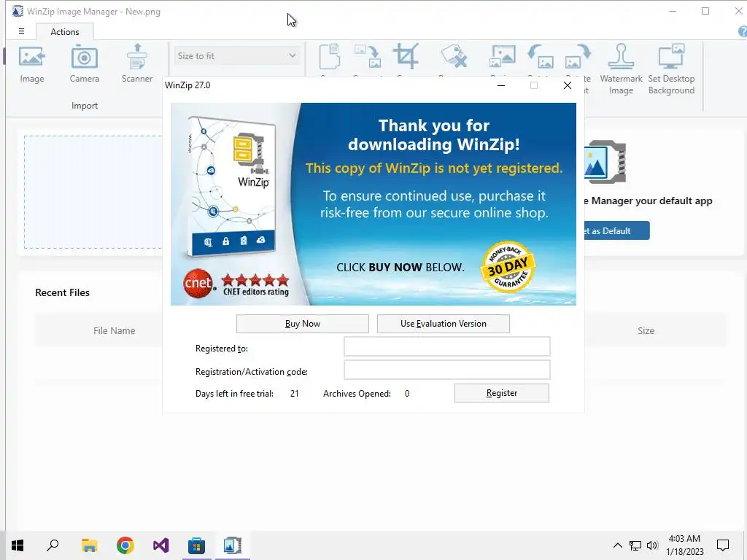Click Use Evaluation Version button
Screen dimensions: 747x560
click(x=443, y=324)
